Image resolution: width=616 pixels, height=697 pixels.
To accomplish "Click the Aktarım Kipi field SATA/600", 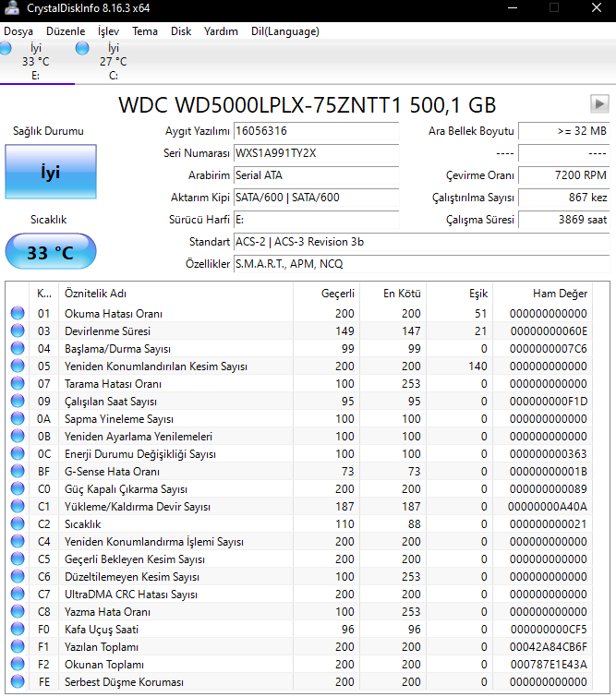I will click(x=316, y=198).
